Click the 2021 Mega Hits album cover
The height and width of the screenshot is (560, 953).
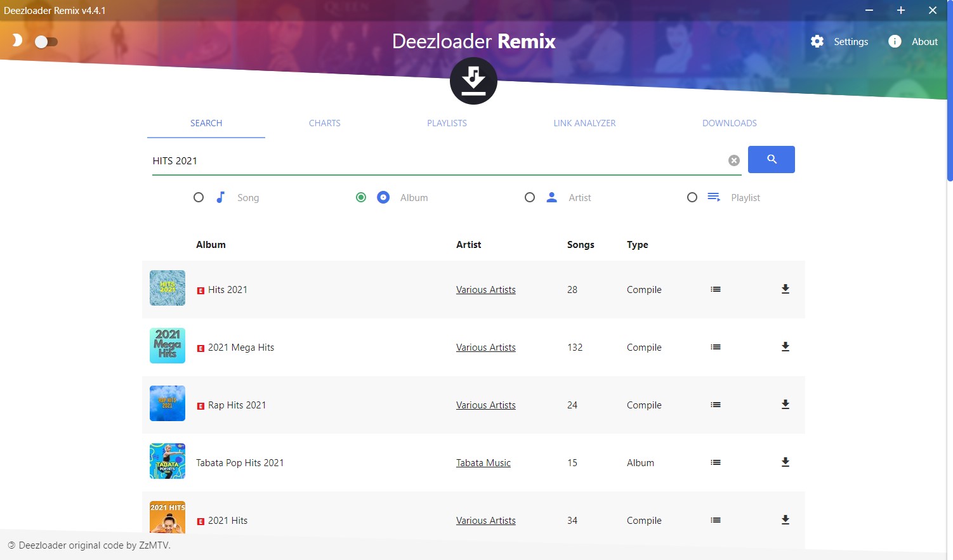click(x=168, y=346)
